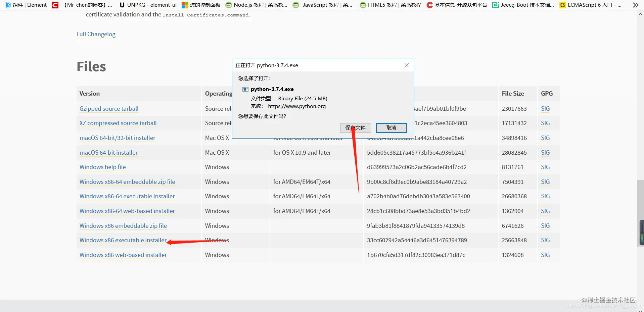Select file size value 17131432
This screenshot has height=312, width=644.
click(514, 123)
